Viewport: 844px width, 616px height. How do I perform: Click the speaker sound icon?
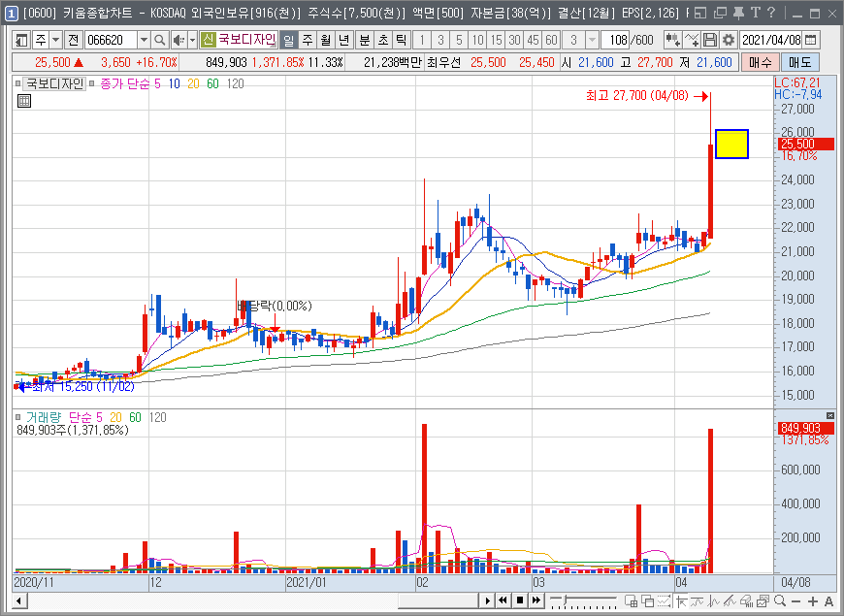coord(178,40)
